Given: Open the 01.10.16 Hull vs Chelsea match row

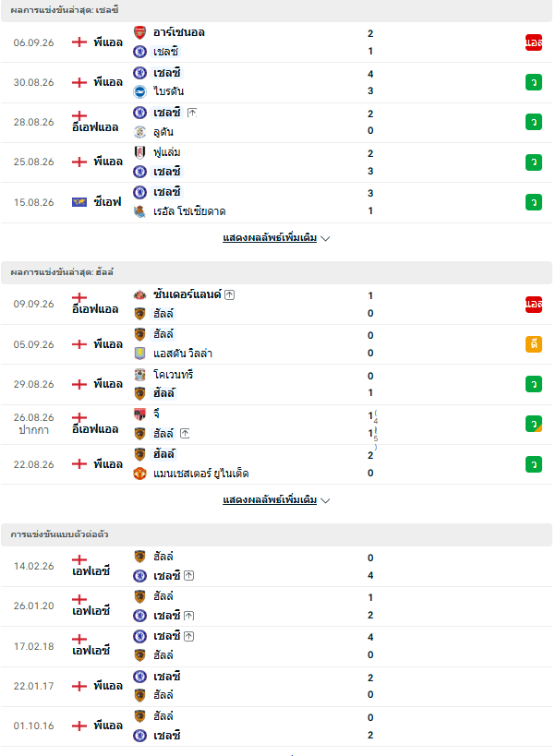Looking at the screenshot, I should coord(277,726).
